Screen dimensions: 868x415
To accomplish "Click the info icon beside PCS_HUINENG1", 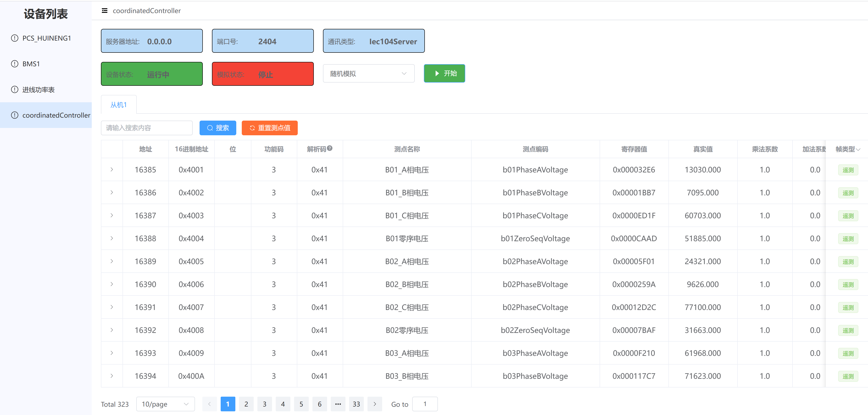I will tap(14, 38).
